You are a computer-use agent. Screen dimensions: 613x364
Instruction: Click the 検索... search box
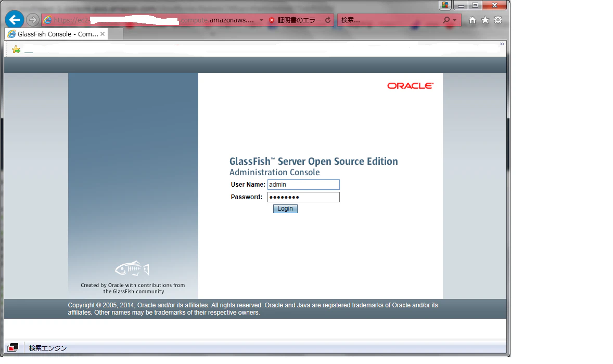389,20
